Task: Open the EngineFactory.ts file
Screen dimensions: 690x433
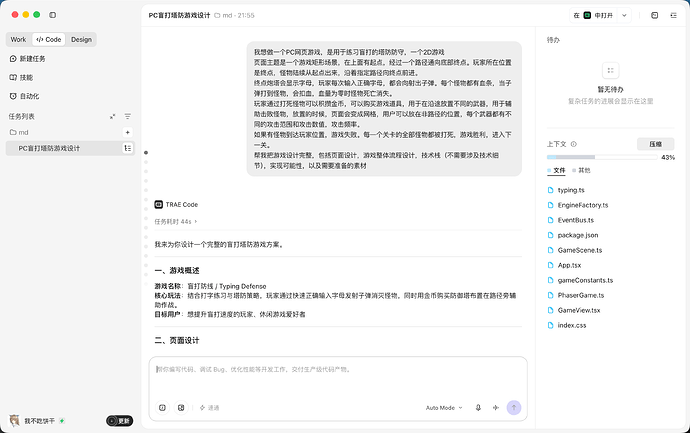Action: (x=583, y=205)
